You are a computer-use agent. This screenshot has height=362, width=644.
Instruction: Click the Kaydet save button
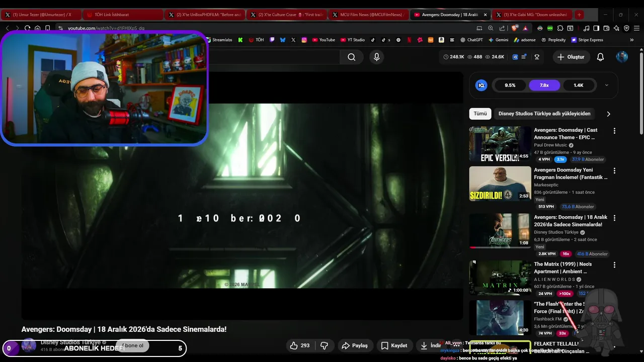click(x=394, y=345)
